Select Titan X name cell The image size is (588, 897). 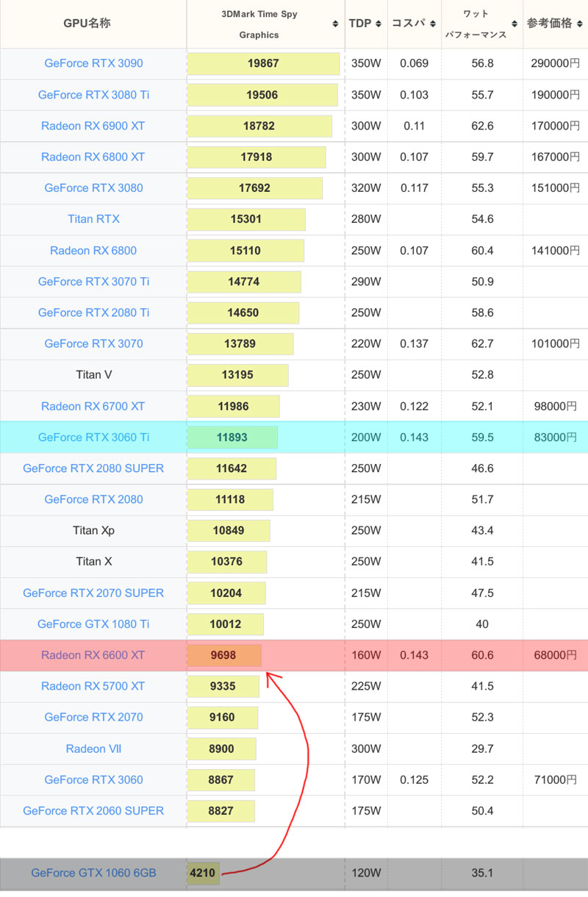(93, 562)
